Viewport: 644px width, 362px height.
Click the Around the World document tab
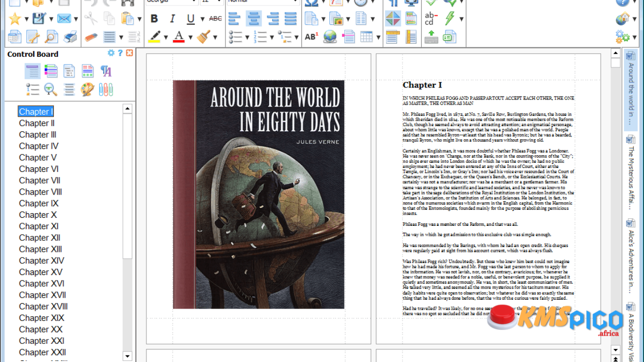[630, 89]
